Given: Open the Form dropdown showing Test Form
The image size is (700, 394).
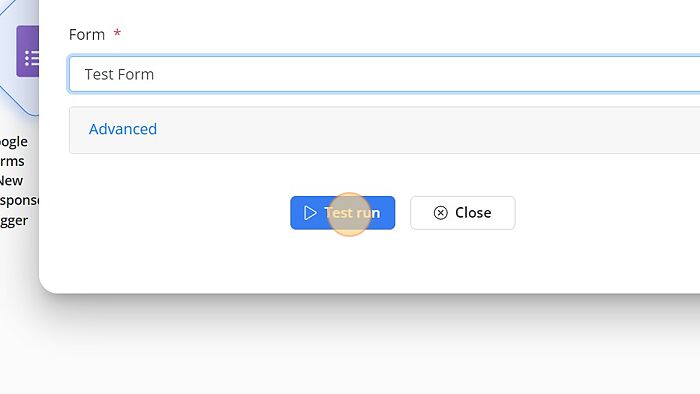Looking at the screenshot, I should [x=384, y=74].
